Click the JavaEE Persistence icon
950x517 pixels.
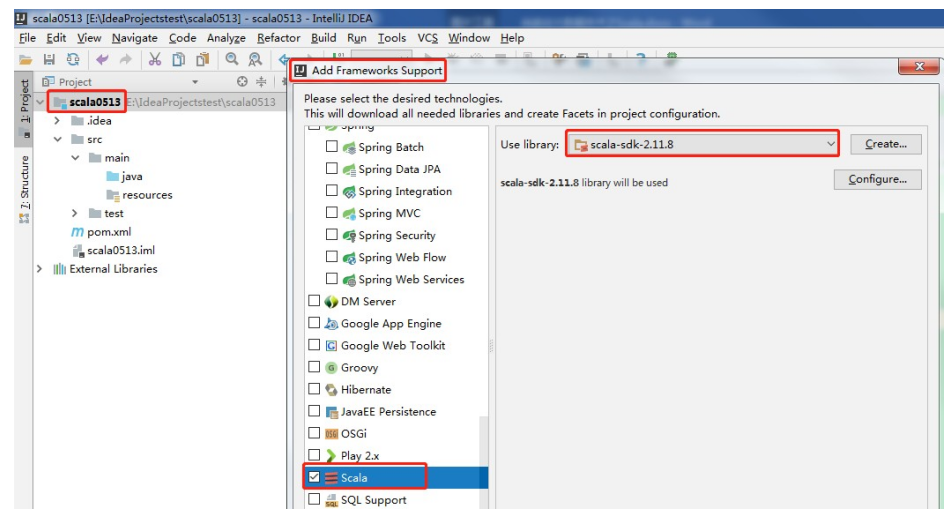coord(331,412)
